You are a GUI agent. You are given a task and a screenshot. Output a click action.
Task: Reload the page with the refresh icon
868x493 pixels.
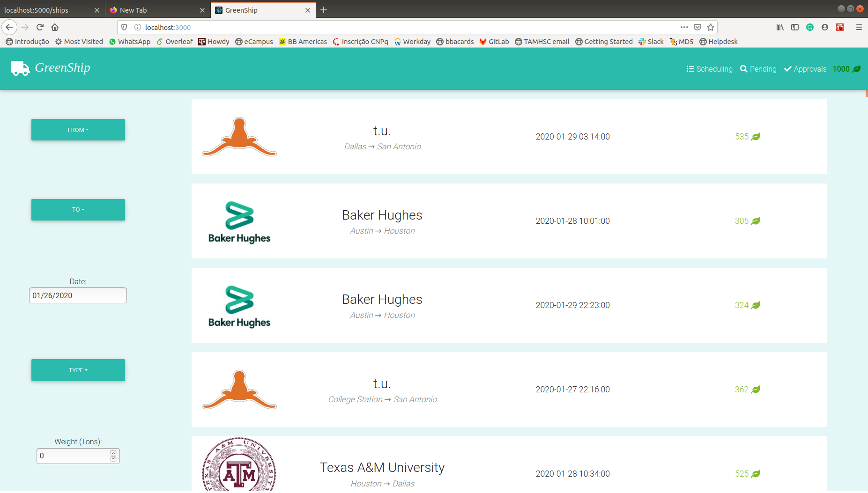(40, 27)
